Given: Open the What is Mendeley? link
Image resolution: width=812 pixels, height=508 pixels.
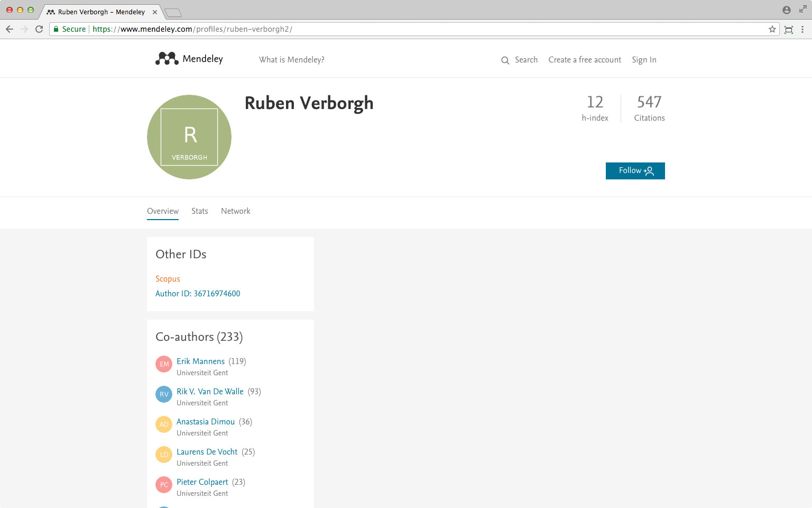Looking at the screenshot, I should pos(292,60).
